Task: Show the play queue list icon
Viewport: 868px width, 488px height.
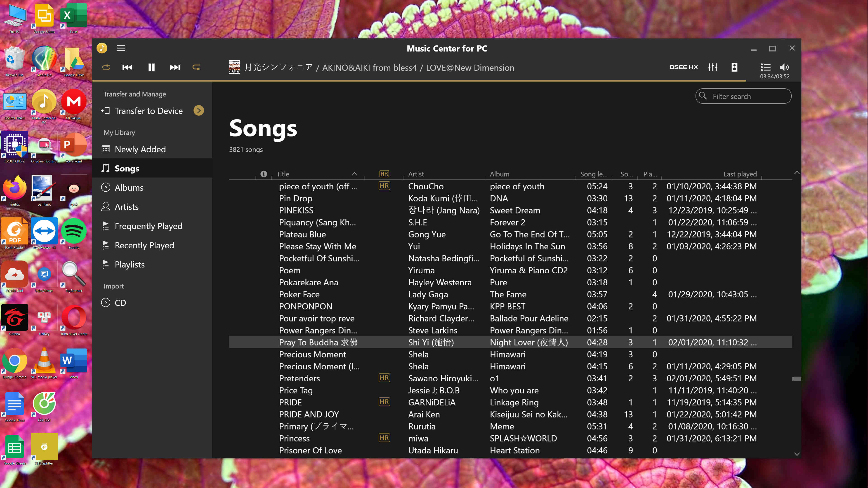Action: 766,67
